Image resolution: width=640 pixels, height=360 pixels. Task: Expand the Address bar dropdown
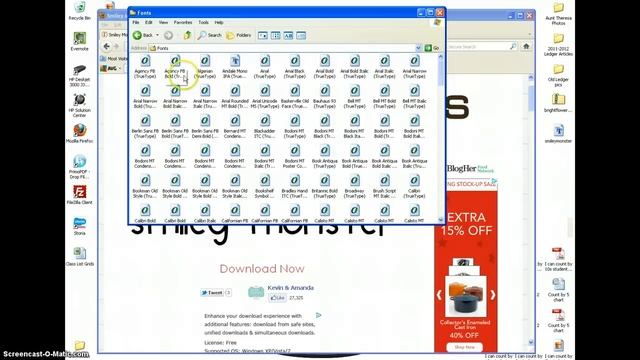tap(418, 48)
